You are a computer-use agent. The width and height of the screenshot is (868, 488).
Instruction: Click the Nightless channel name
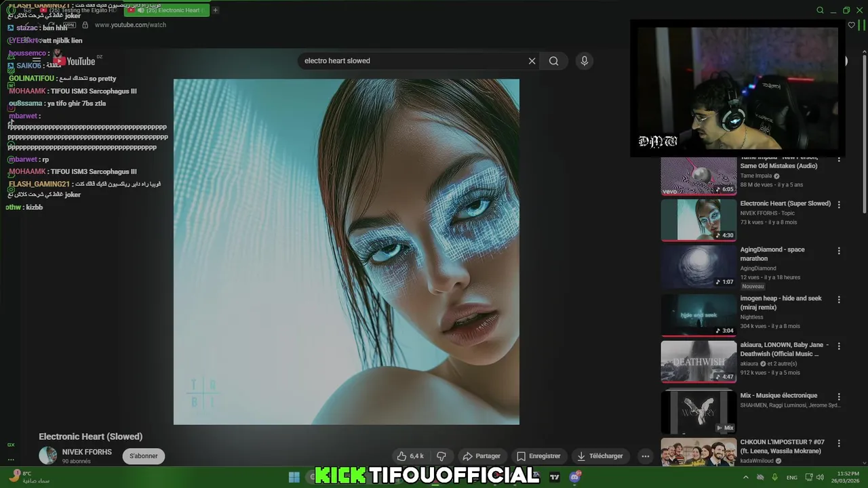click(752, 317)
